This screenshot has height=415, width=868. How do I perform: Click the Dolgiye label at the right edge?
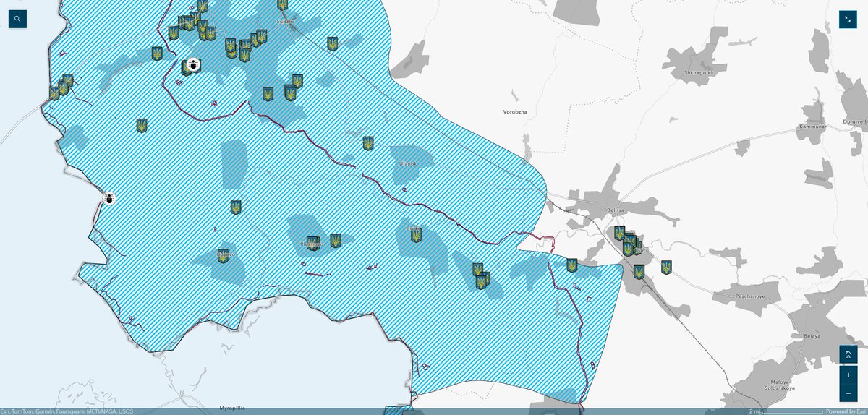(x=855, y=122)
